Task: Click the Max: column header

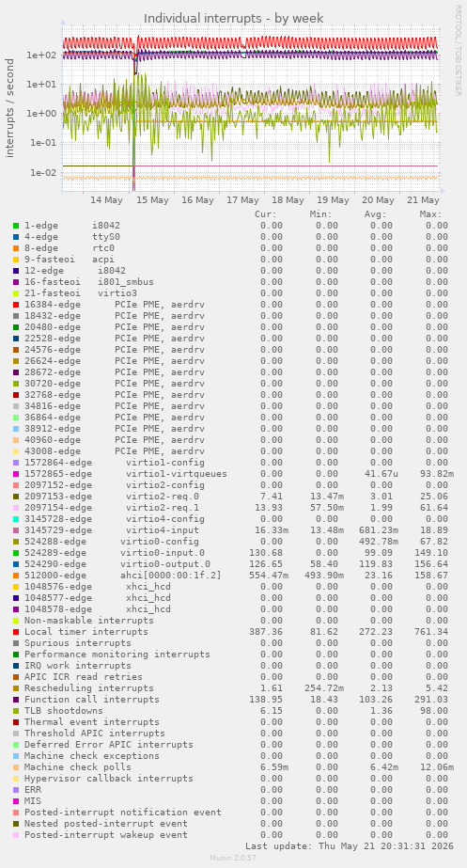Action: (x=430, y=214)
